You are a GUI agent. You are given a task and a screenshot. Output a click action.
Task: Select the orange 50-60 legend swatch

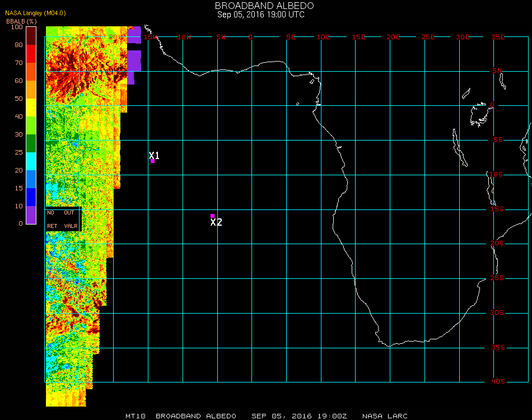(31, 90)
